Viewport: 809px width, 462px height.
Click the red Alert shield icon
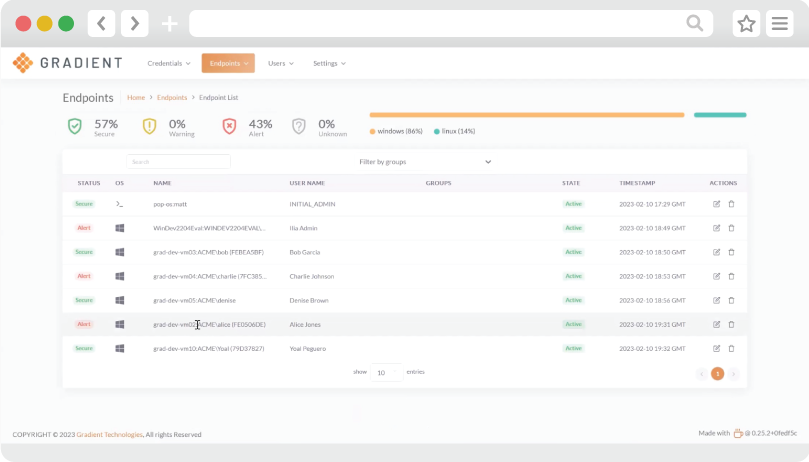pos(229,126)
